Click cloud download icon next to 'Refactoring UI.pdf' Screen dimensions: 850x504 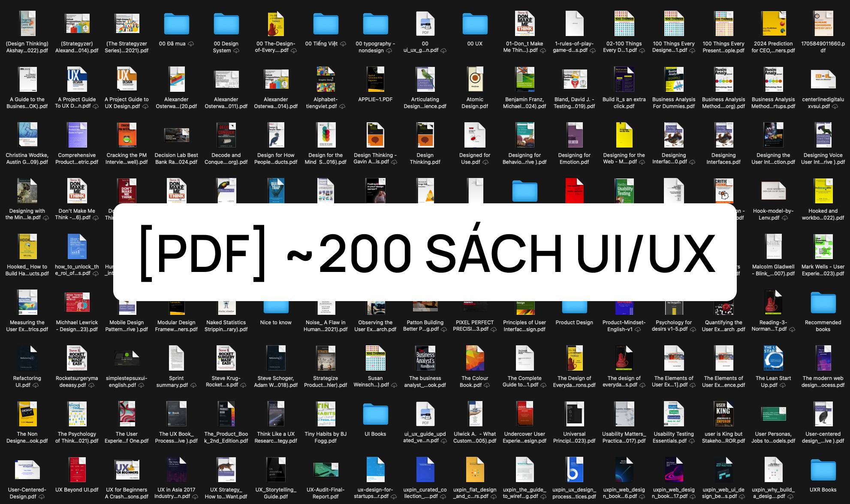coord(36,385)
